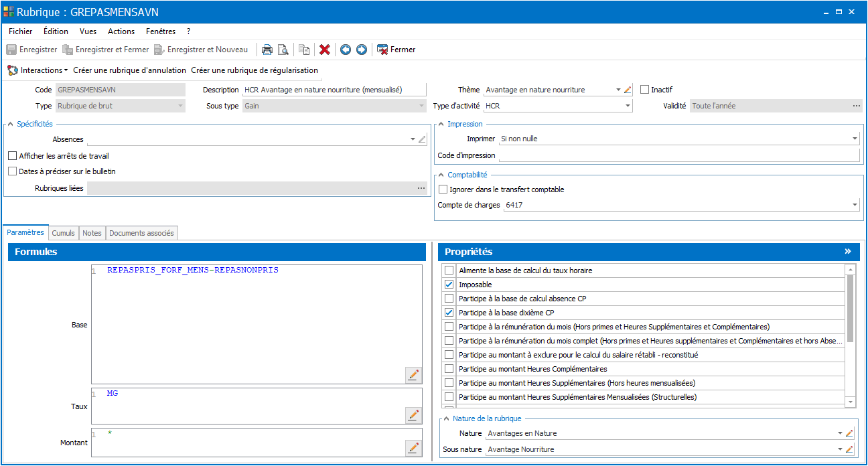The height and width of the screenshot is (466, 868).
Task: Click the Code d'impression field
Action: tap(679, 155)
